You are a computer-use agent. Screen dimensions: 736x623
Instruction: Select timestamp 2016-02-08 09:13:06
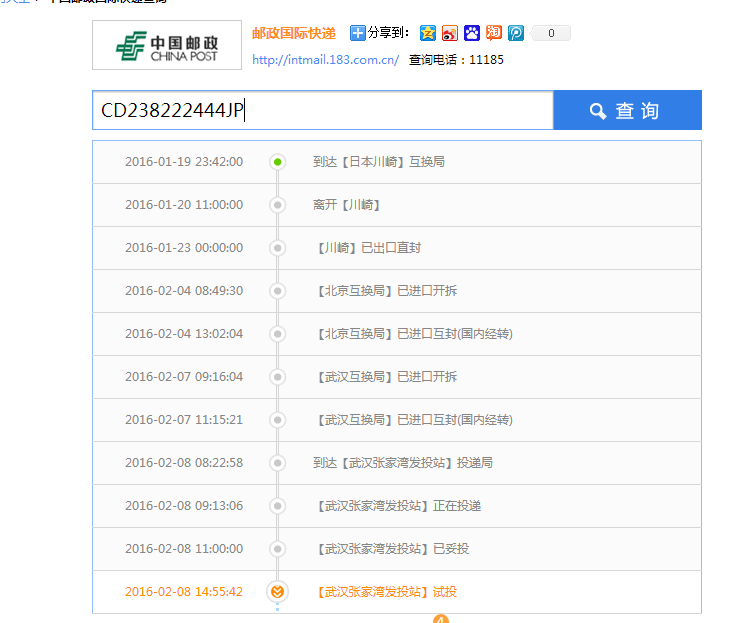184,506
